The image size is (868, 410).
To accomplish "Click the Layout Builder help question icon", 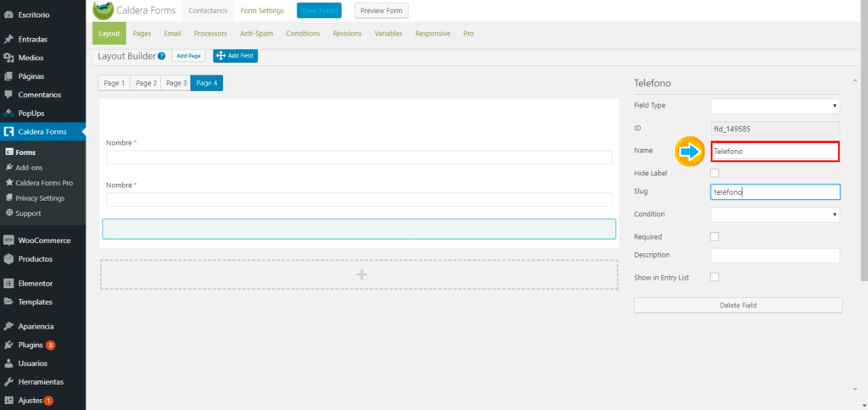I will point(161,56).
